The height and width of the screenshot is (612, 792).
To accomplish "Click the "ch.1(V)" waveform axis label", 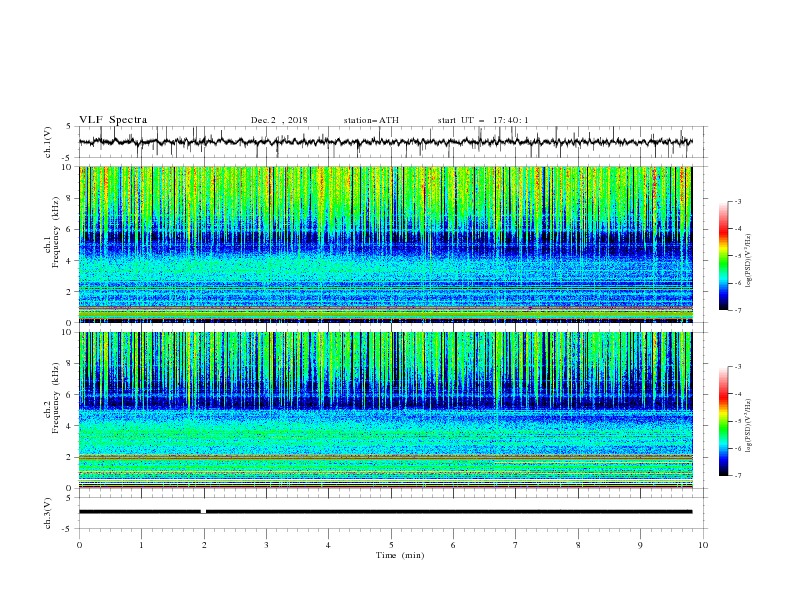I will click(48, 142).
